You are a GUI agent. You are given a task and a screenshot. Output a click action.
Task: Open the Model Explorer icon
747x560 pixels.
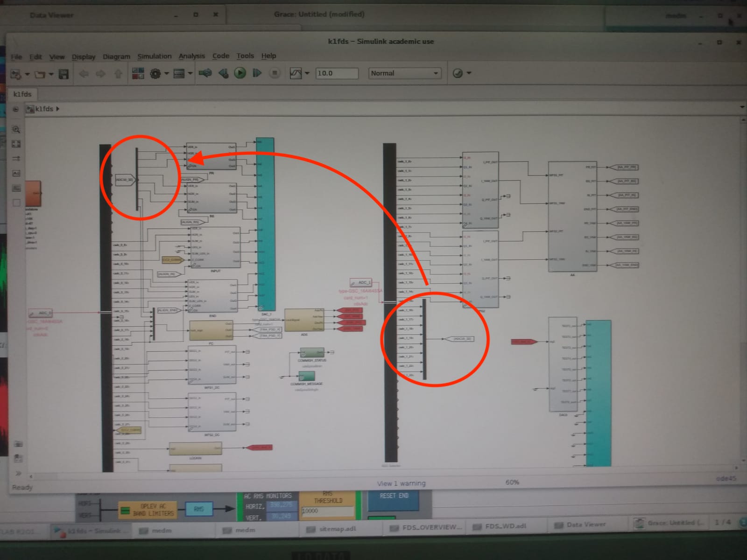click(x=179, y=73)
